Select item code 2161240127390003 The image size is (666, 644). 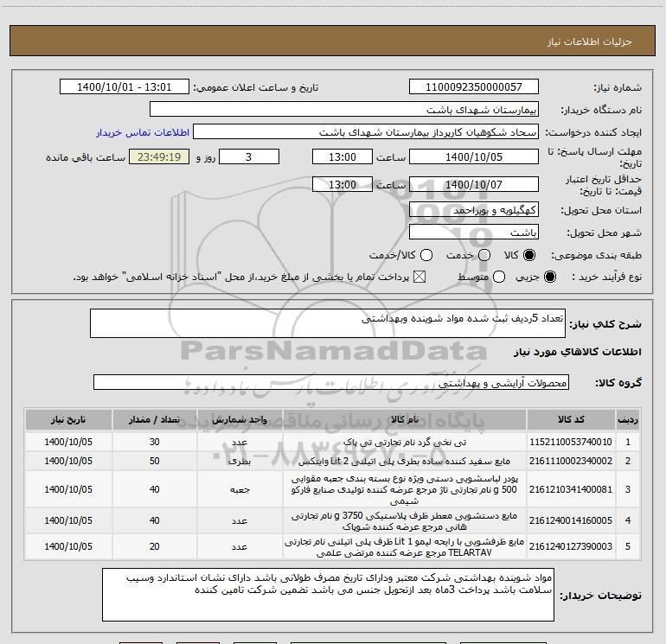(571, 546)
